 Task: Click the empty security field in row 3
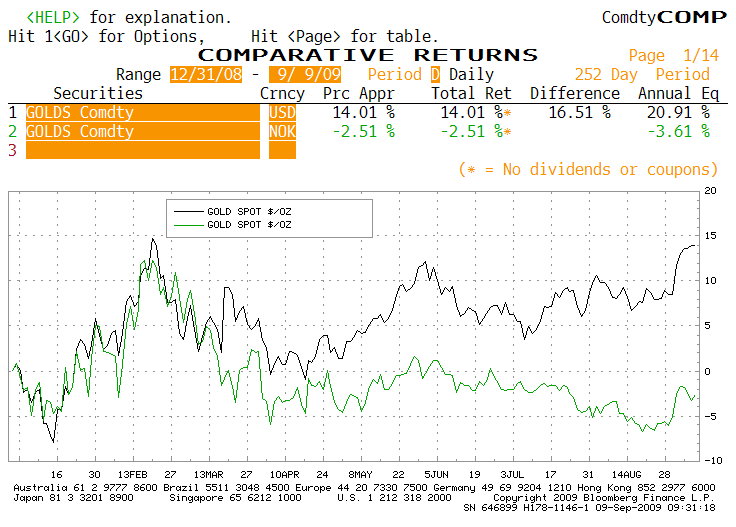[143, 150]
